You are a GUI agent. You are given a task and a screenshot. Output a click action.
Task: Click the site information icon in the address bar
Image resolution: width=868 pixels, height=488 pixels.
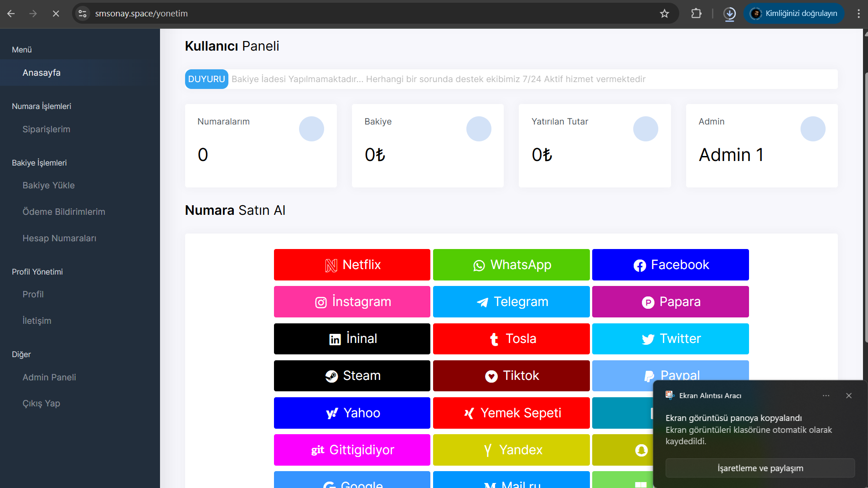pyautogui.click(x=83, y=14)
